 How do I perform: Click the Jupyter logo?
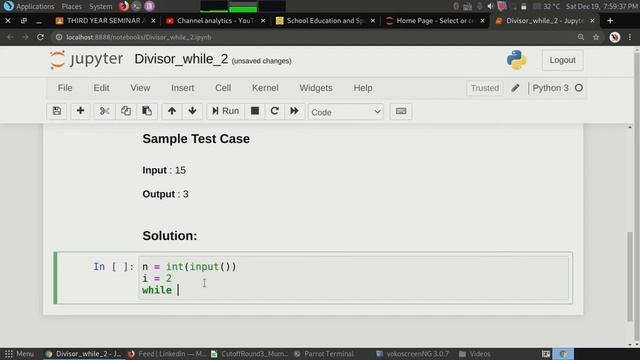86,60
